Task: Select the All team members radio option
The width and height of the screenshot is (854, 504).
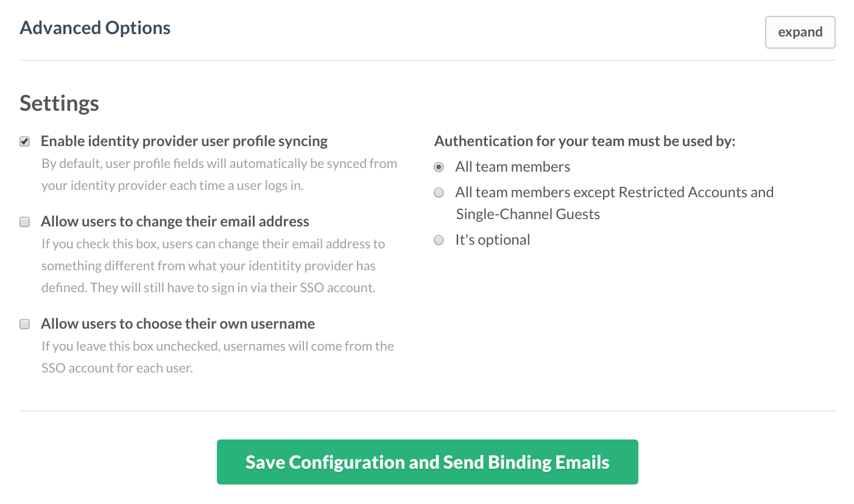Action: [439, 167]
